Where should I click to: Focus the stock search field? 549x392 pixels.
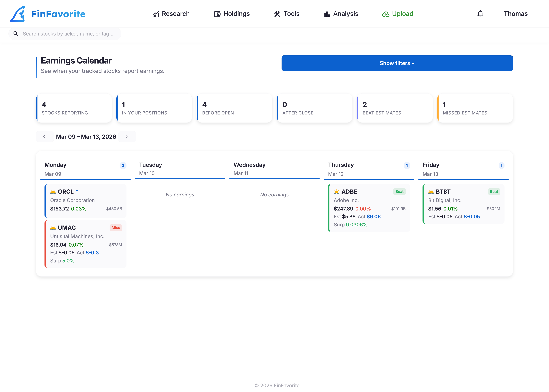click(x=65, y=33)
